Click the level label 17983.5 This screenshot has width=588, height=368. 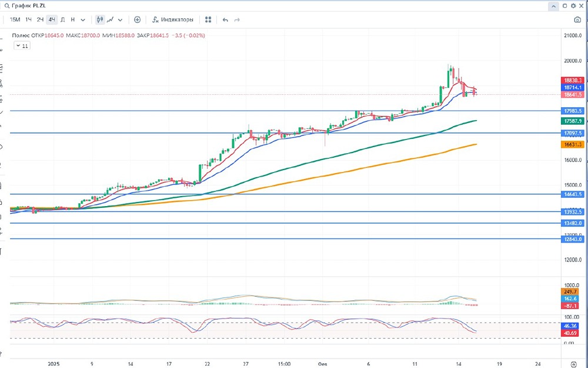coord(573,111)
